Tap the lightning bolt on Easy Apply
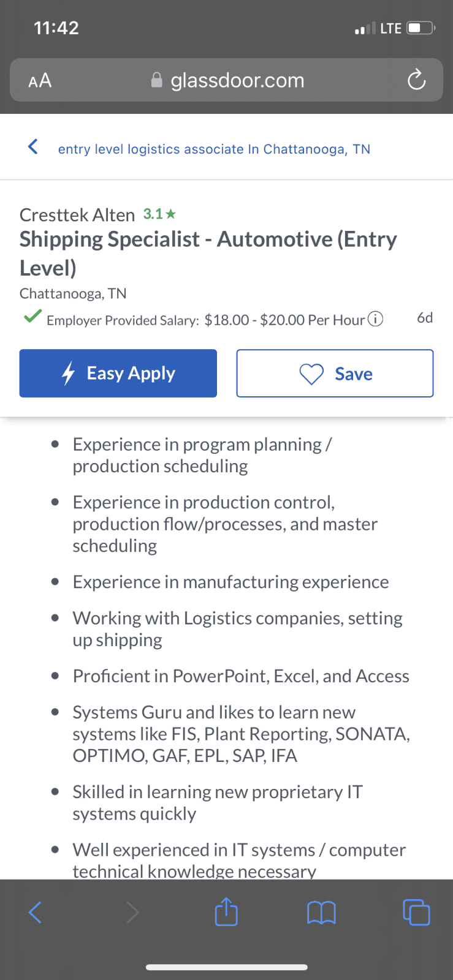This screenshot has height=980, width=453. (x=69, y=373)
